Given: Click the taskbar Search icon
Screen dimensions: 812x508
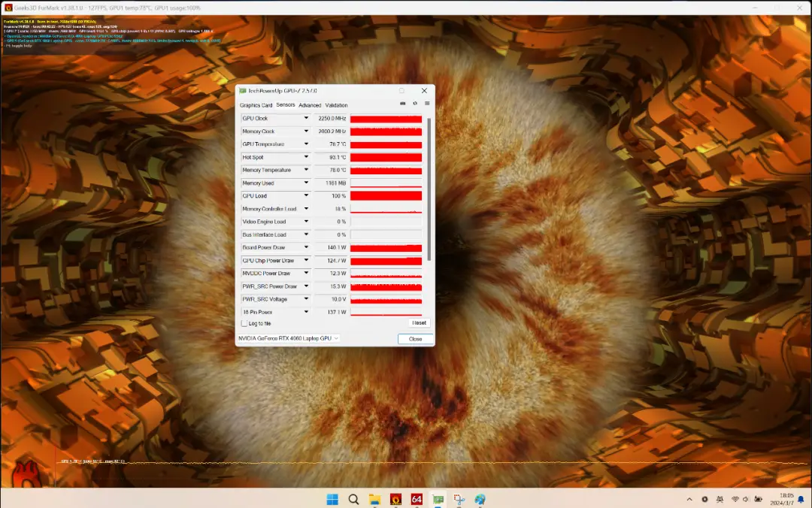Looking at the screenshot, I should (353, 499).
